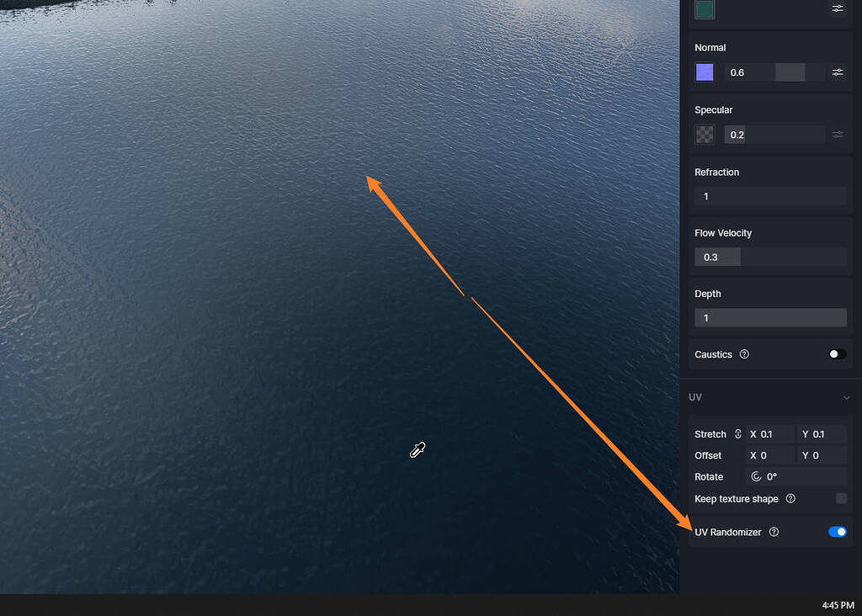Enable the Caustics toggle
Viewport: 862px width, 616px height.
pyautogui.click(x=836, y=353)
